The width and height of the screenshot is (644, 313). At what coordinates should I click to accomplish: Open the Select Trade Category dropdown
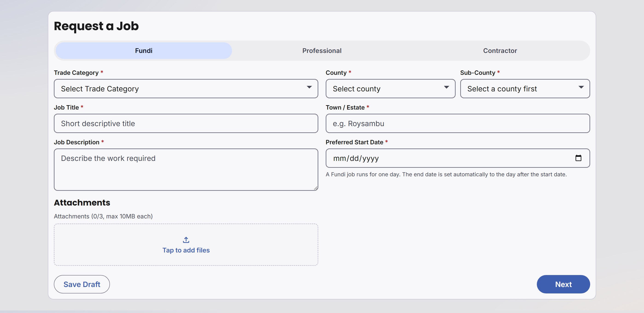pos(186,89)
